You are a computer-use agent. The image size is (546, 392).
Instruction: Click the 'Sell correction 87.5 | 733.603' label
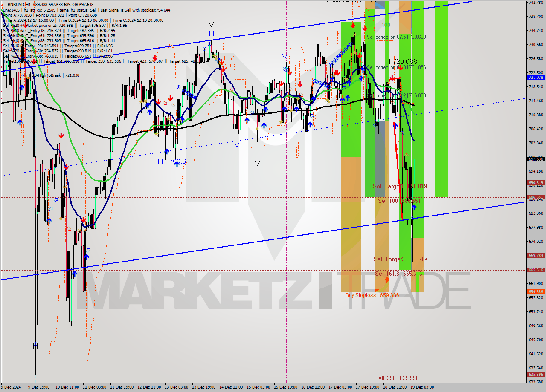[x=396, y=37]
